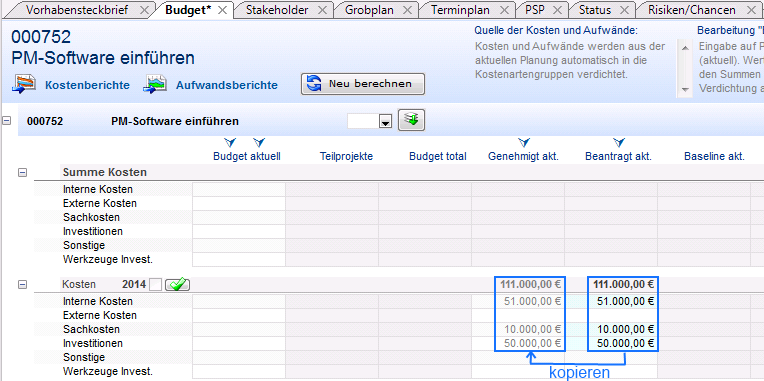Screen dimensions: 764x381
Task: Switch to the Stakeholder tab
Action: click(x=277, y=10)
